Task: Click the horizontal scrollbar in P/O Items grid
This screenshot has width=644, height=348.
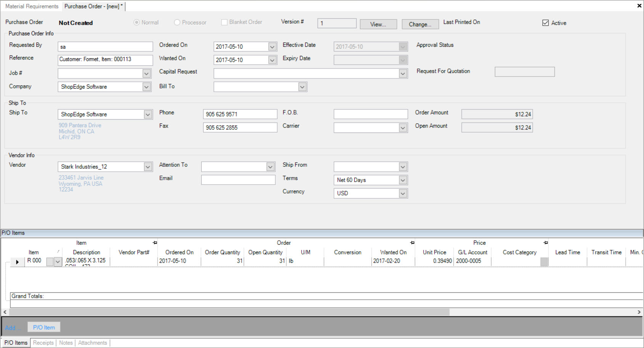Action: (229, 312)
